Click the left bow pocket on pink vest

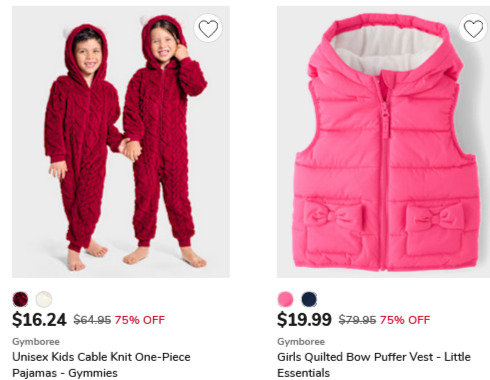pyautogui.click(x=333, y=227)
